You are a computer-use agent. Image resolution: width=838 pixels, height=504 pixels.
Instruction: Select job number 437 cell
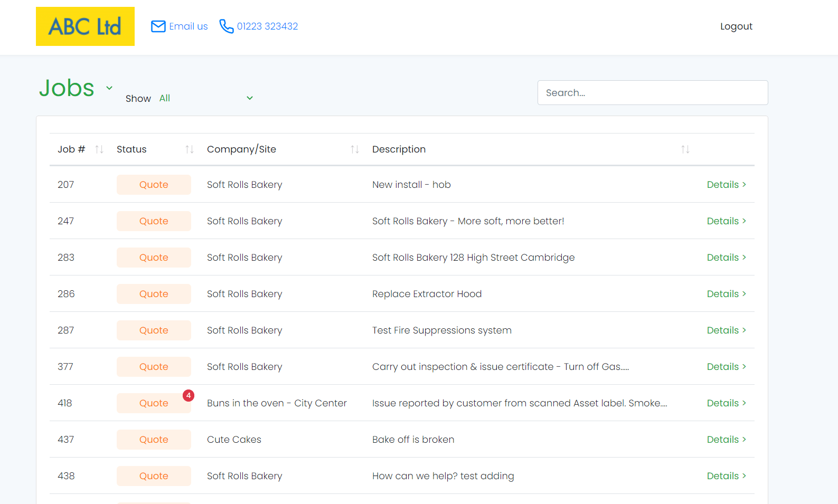(66, 440)
